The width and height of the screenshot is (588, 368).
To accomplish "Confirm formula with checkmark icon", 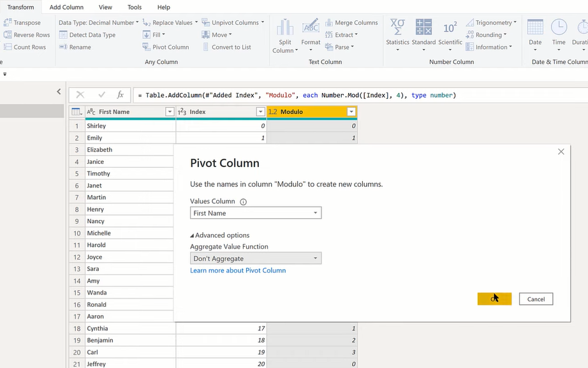I will tap(101, 95).
